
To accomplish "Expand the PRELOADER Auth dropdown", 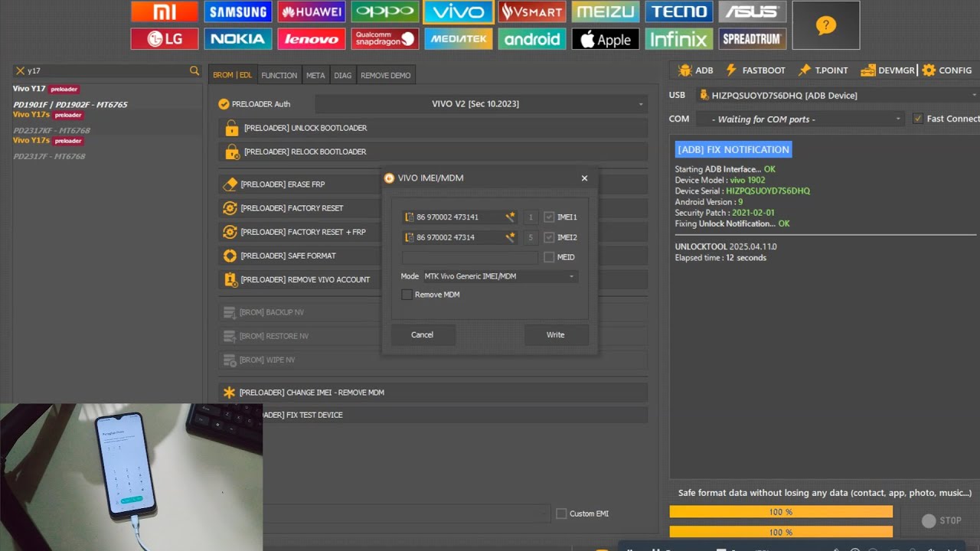I will click(x=482, y=104).
